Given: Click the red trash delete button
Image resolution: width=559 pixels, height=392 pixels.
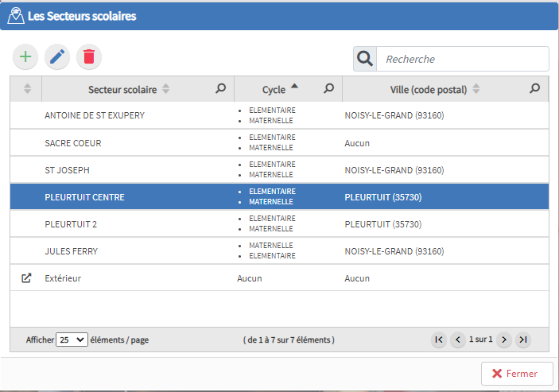Looking at the screenshot, I should (x=89, y=56).
